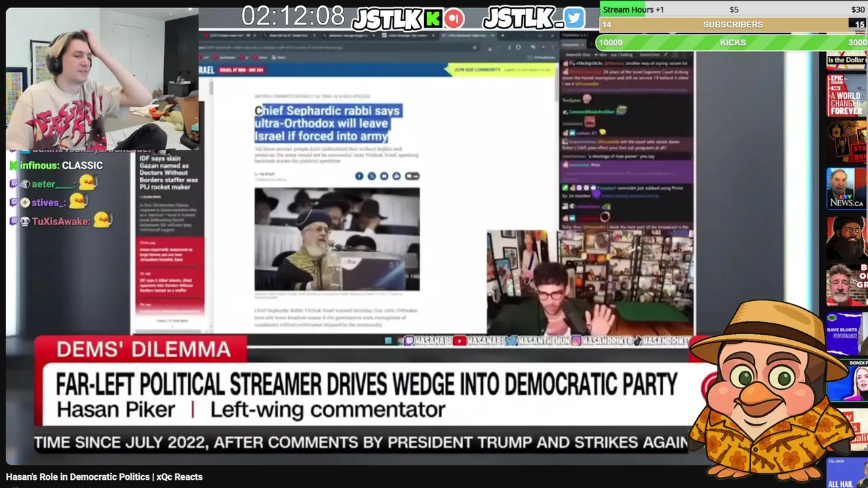The height and width of the screenshot is (488, 868).
Task: Click the parrot mascot in the Hawaiian shirt
Action: point(770,390)
